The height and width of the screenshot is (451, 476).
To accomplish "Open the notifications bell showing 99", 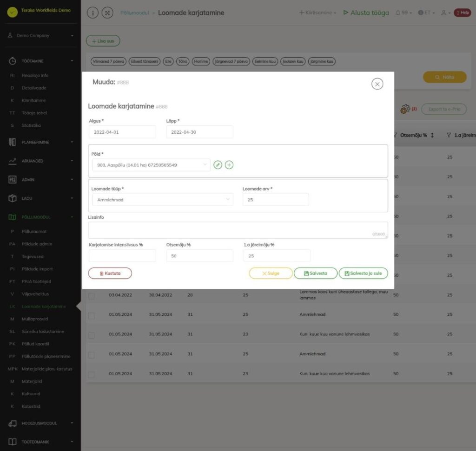I will (403, 13).
